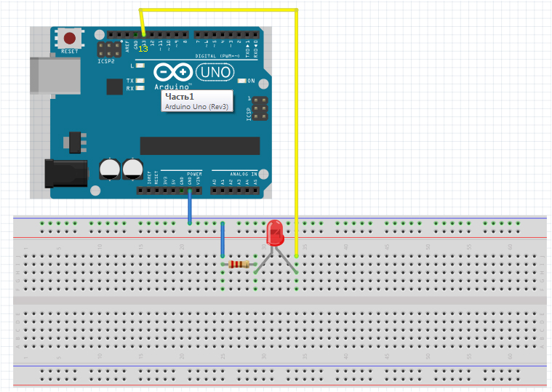Click the UNO label on the board
This screenshot has width=552, height=392.
pyautogui.click(x=215, y=72)
